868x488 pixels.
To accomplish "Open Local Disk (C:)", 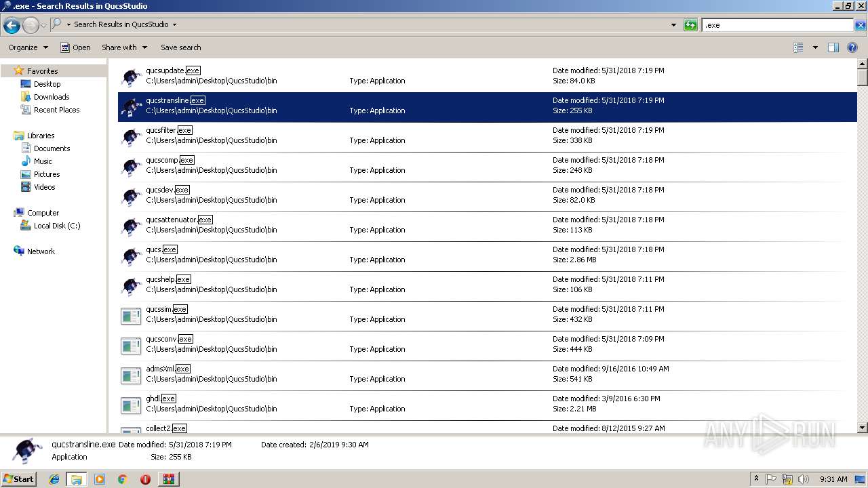I will point(57,226).
